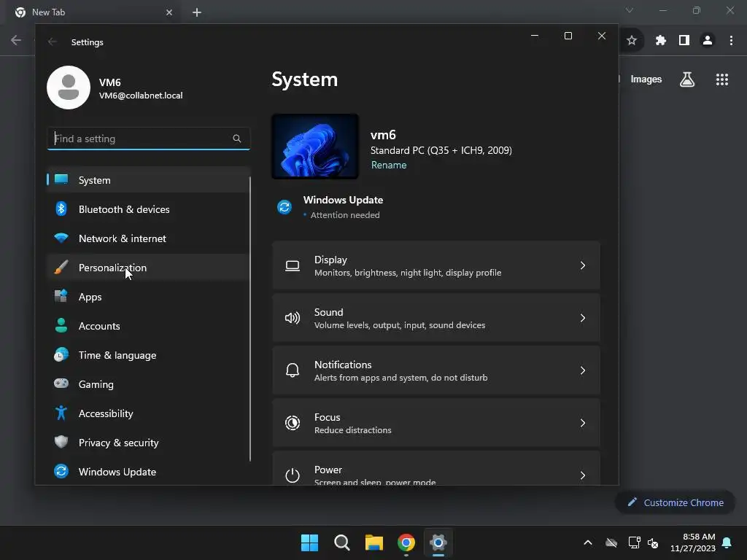Click the Network & internet wifi icon
The width and height of the screenshot is (747, 560).
point(61,238)
